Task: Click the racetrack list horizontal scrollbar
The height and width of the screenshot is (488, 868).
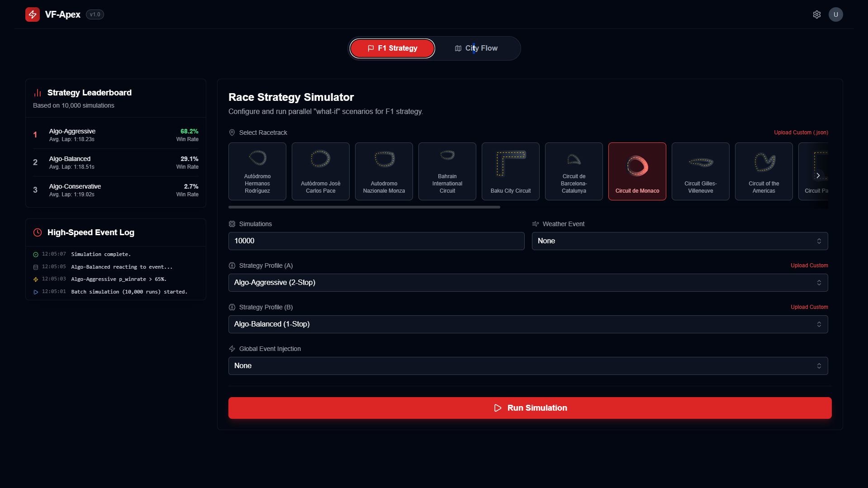Action: [x=364, y=207]
